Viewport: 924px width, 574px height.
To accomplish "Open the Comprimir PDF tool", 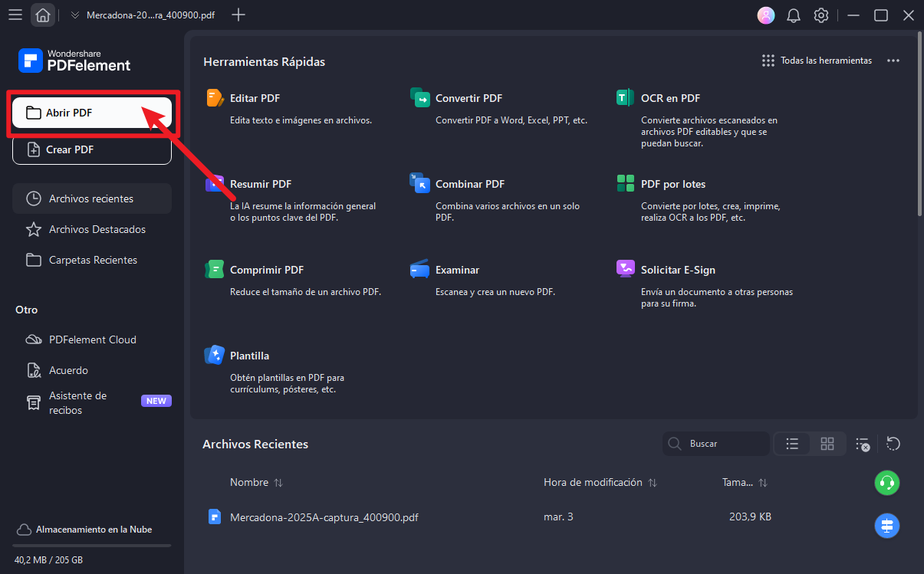I will 266,270.
